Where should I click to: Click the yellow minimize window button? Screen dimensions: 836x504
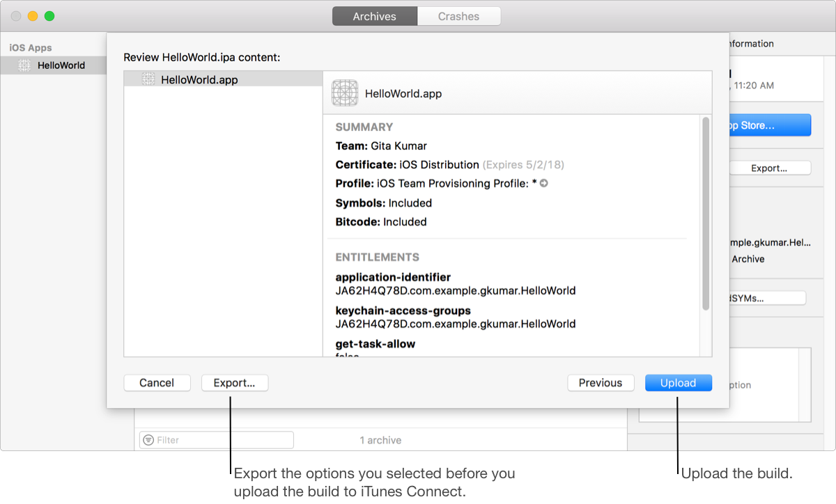[32, 16]
